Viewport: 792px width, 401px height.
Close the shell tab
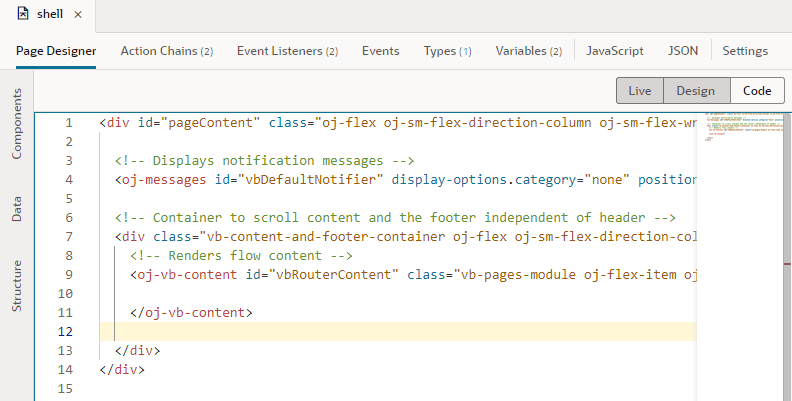point(78,16)
